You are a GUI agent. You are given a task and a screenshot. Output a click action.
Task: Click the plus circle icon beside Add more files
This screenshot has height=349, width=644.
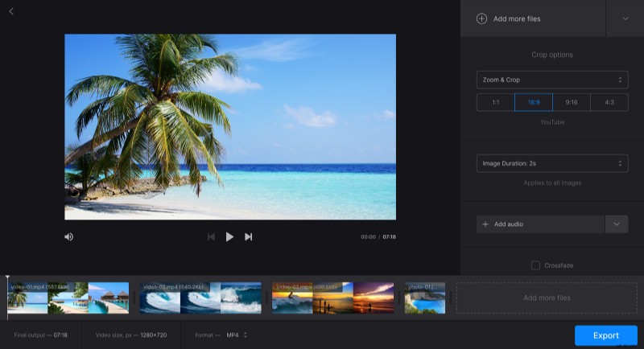click(x=481, y=18)
